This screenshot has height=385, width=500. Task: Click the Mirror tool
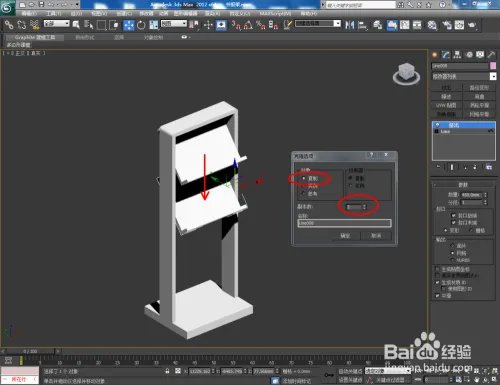[350, 25]
